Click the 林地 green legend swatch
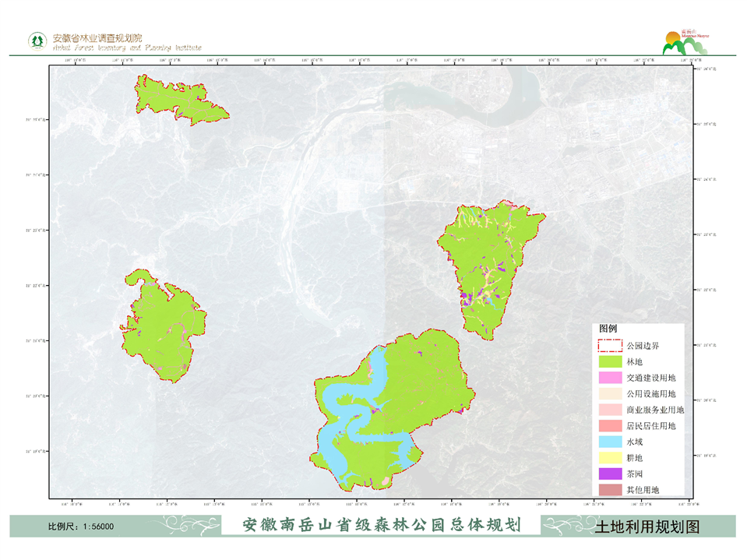747x560 pixels. pos(610,362)
